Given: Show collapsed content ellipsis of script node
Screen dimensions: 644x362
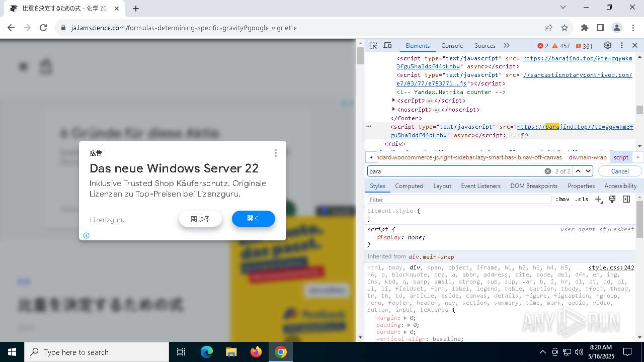Looking at the screenshot, I should (x=430, y=101).
